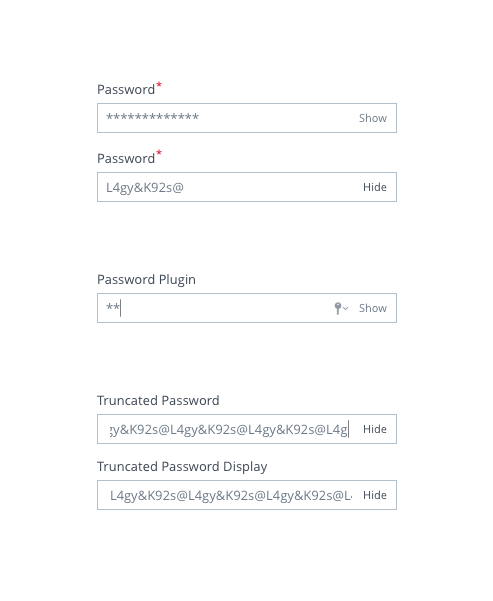Expand the chevron beside the key icon
This screenshot has width=493, height=601.
(x=346, y=308)
